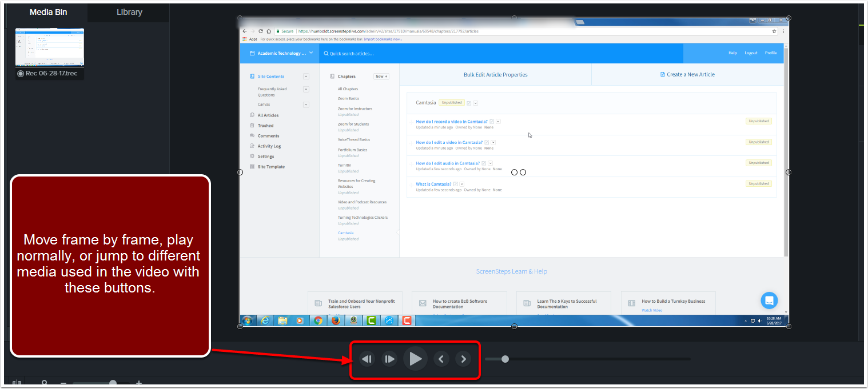Screen dimensions: 868x389
Task: Select the Turning Technologies Clickers chapter
Action: click(363, 218)
